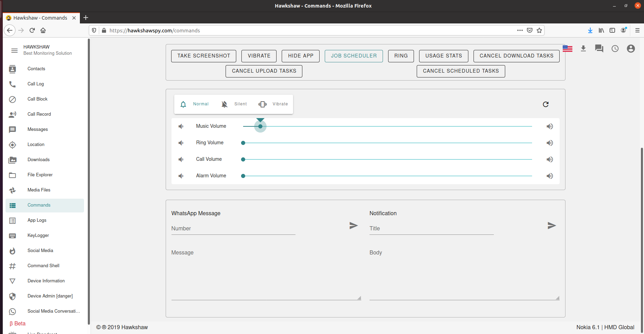The image size is (644, 334).
Task: Open File Explorer in sidebar
Action: pyautogui.click(x=45, y=175)
